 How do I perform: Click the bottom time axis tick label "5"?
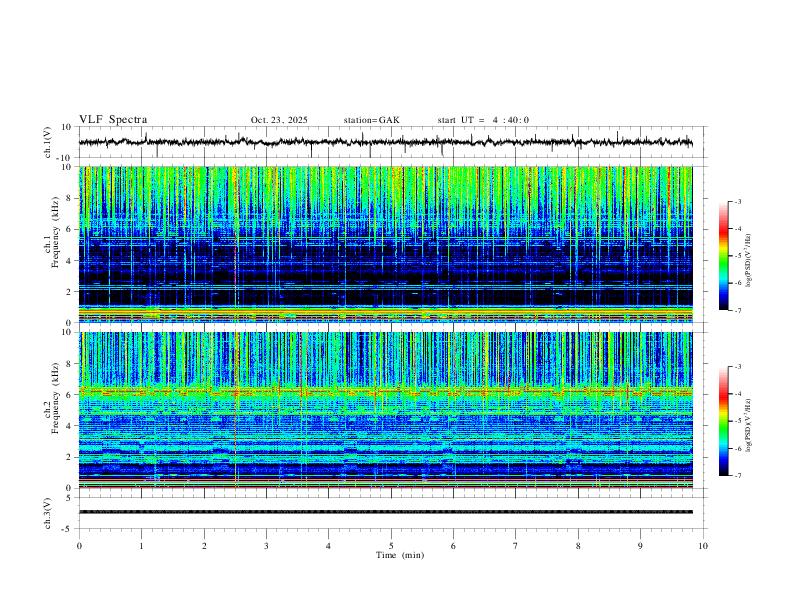coord(391,546)
